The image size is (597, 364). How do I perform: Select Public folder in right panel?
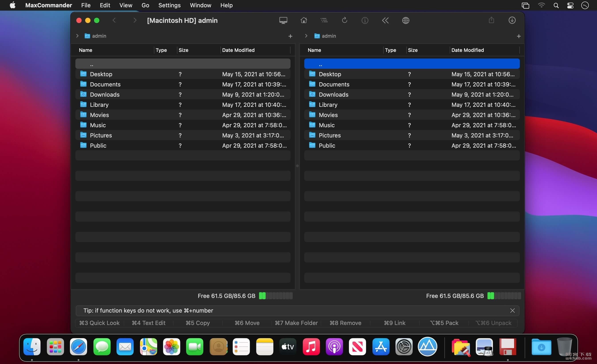tap(412, 145)
